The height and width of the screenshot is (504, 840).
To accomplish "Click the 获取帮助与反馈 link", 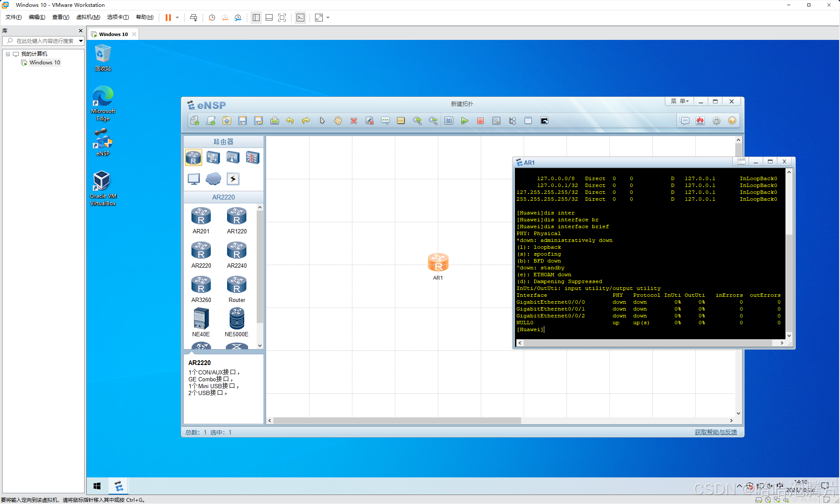I will (716, 432).
